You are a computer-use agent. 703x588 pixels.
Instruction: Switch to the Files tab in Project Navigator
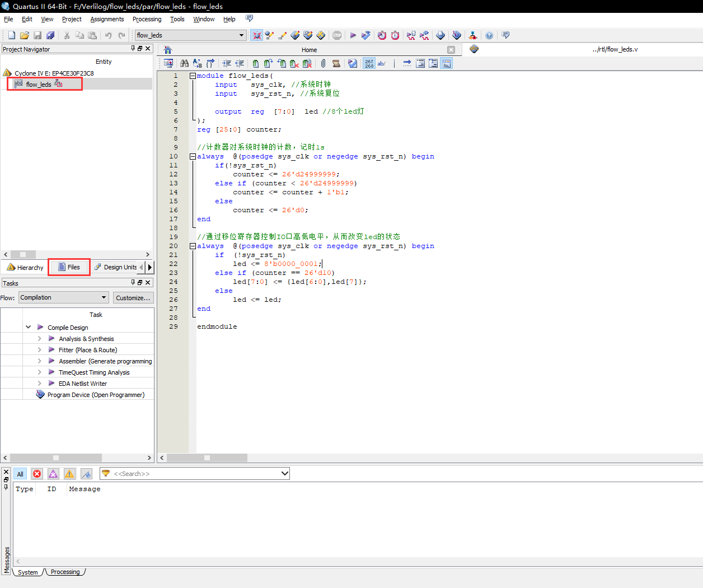coord(69,267)
